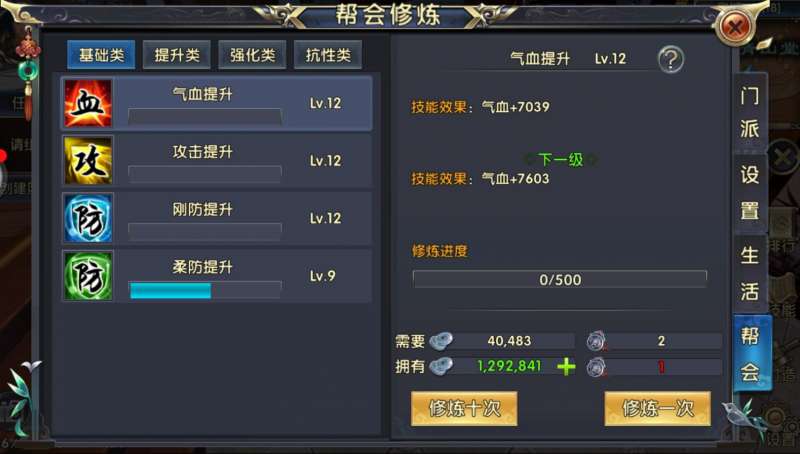Tap the owned token icon beside red 1

(596, 367)
